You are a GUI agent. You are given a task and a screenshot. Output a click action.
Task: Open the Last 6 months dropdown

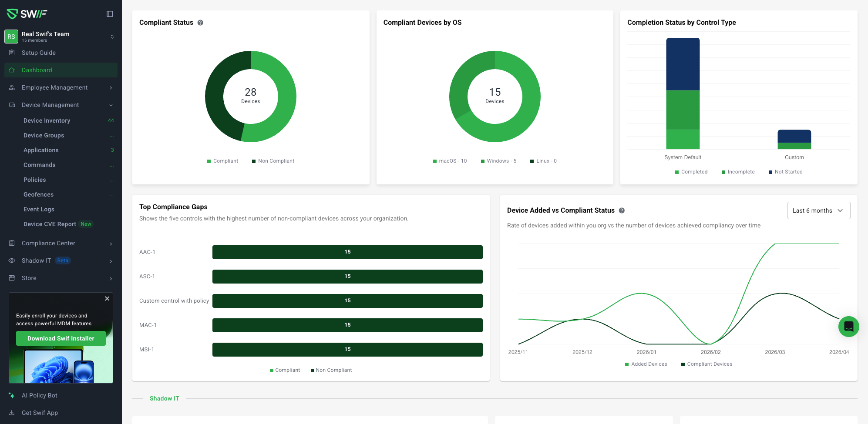pyautogui.click(x=818, y=210)
